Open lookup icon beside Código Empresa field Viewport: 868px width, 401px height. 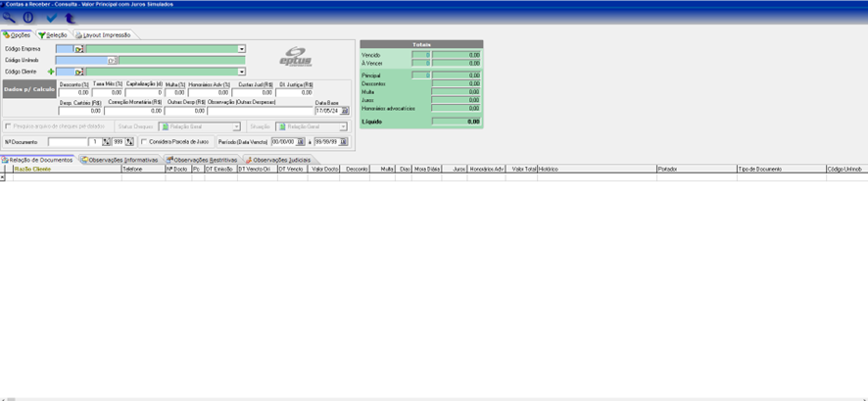[79, 48]
